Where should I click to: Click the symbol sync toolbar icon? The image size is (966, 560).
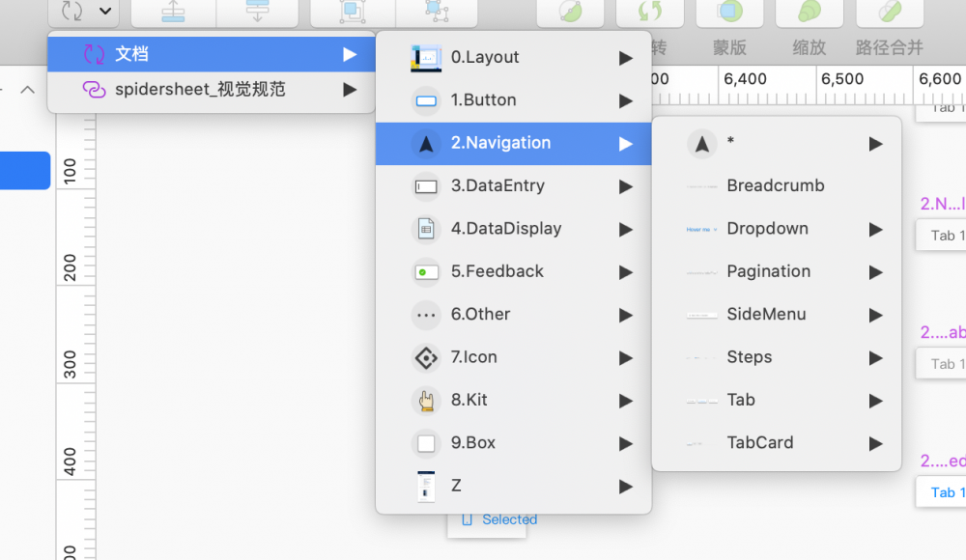[x=72, y=10]
